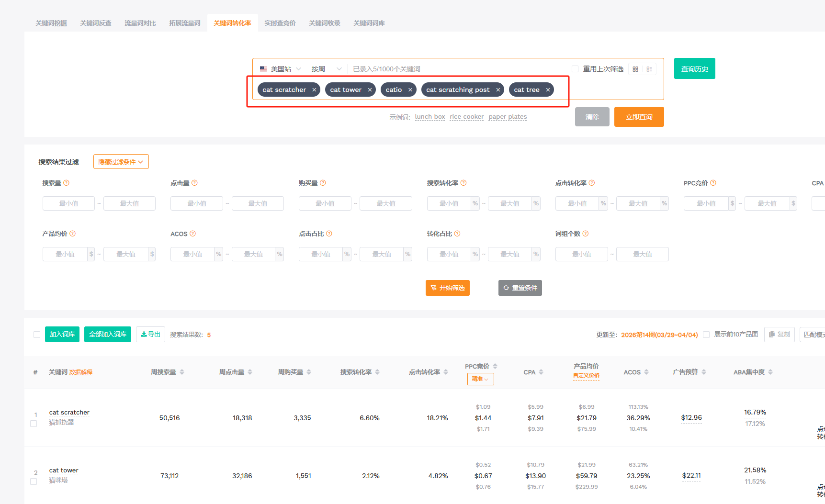Collapse filters with 隐藏过滤条件 dropdown
825x504 pixels.
click(121, 162)
